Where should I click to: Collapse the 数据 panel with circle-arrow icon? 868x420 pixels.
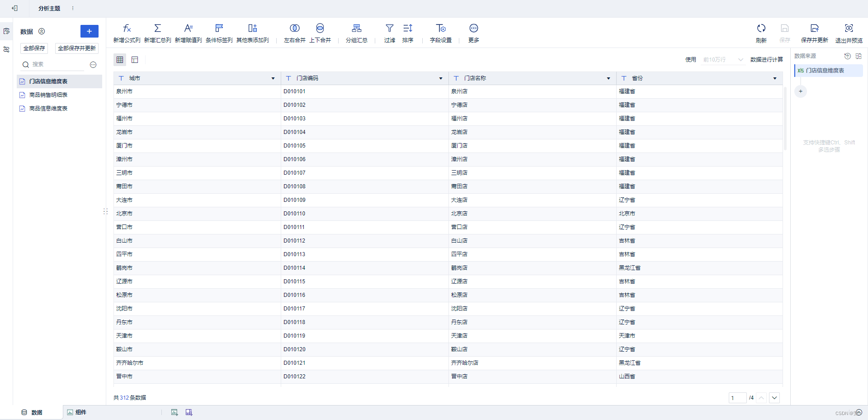(x=42, y=31)
